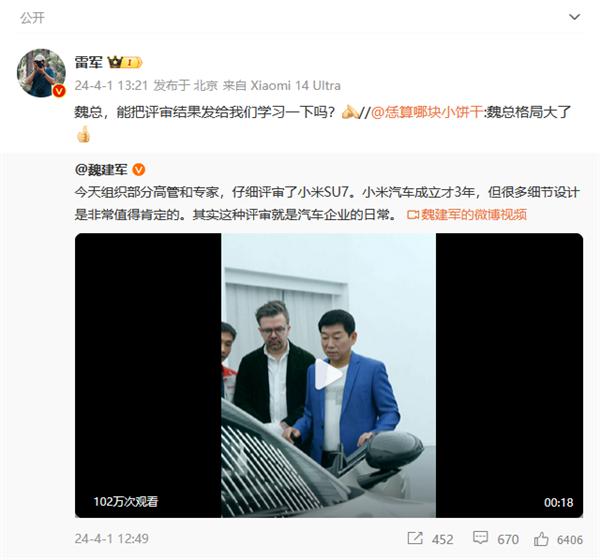The width and height of the screenshot is (600, 560).
Task: Open the @恁算哪块小饼干 mention link
Action: [x=427, y=112]
